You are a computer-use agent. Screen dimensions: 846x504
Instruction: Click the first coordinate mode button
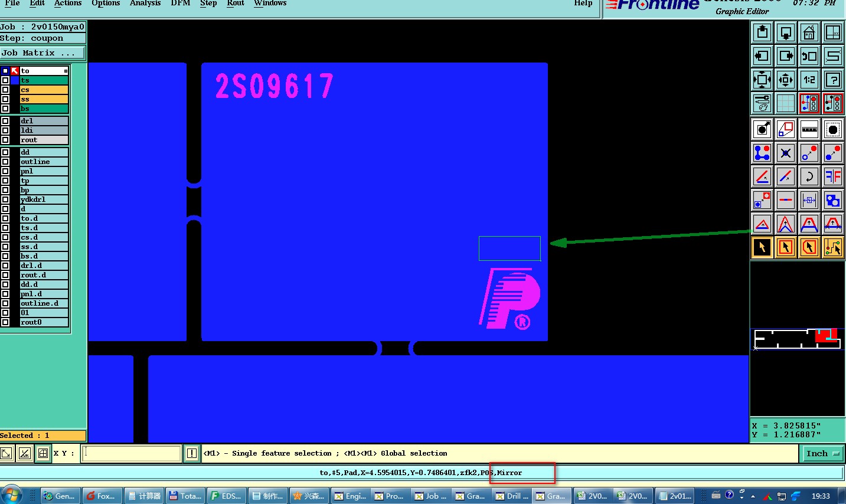click(x=6, y=453)
